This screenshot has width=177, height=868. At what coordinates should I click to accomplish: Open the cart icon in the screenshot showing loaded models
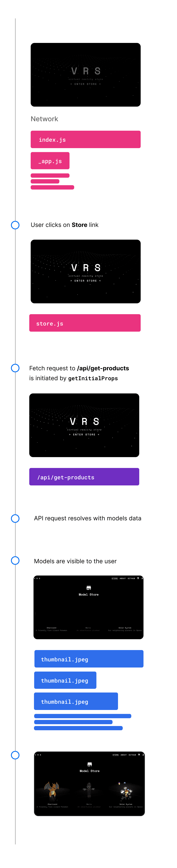(x=139, y=755)
